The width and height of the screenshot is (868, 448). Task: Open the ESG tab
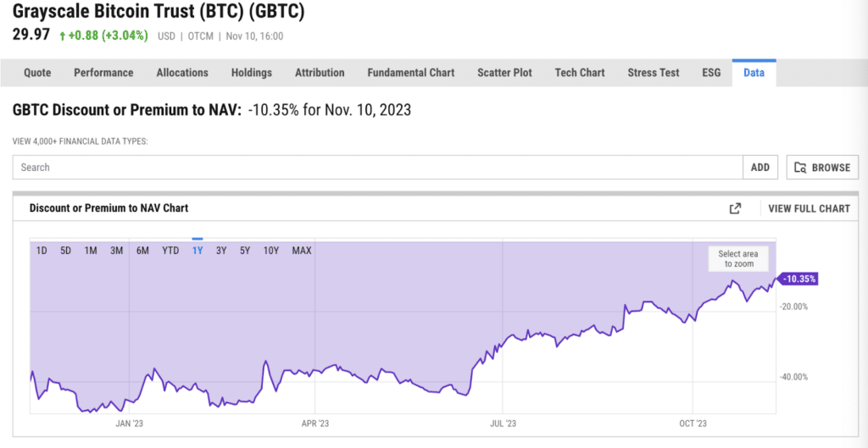711,73
